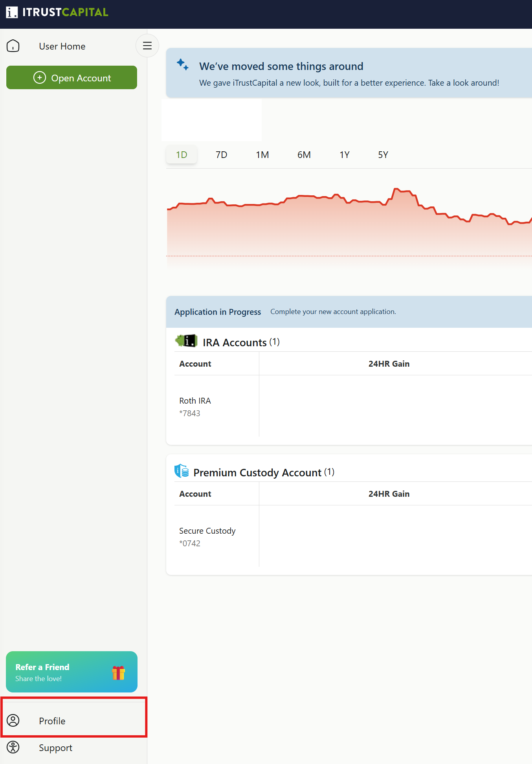
Task: Click Complete your new account application link
Action: coord(333,312)
